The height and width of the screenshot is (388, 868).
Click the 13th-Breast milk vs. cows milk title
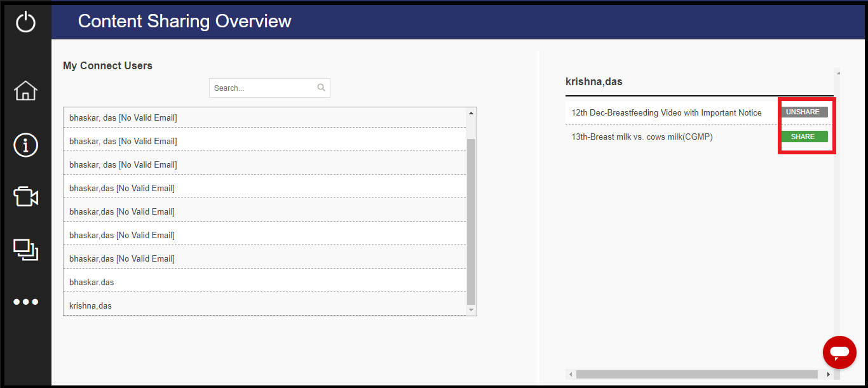[642, 137]
